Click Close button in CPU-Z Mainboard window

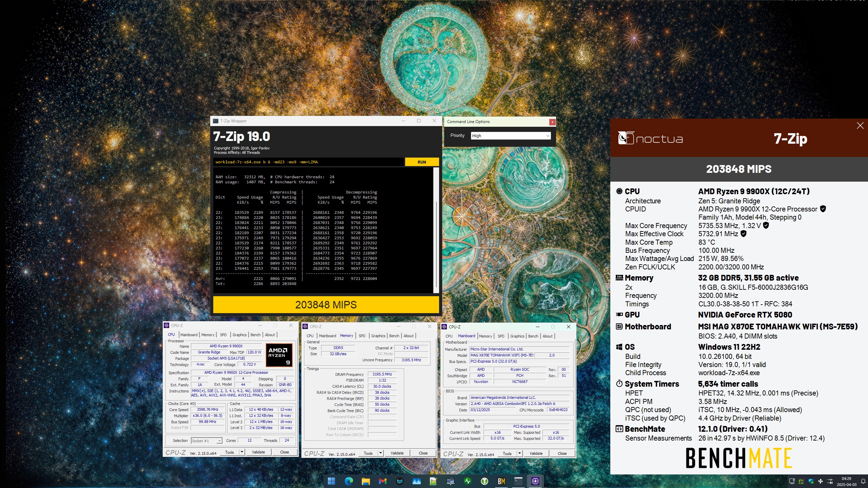[x=562, y=453]
